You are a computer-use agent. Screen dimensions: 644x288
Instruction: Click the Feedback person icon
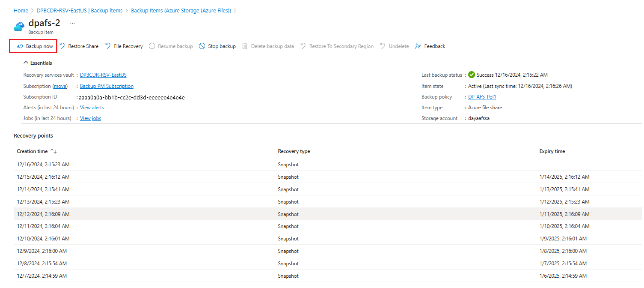(x=418, y=46)
